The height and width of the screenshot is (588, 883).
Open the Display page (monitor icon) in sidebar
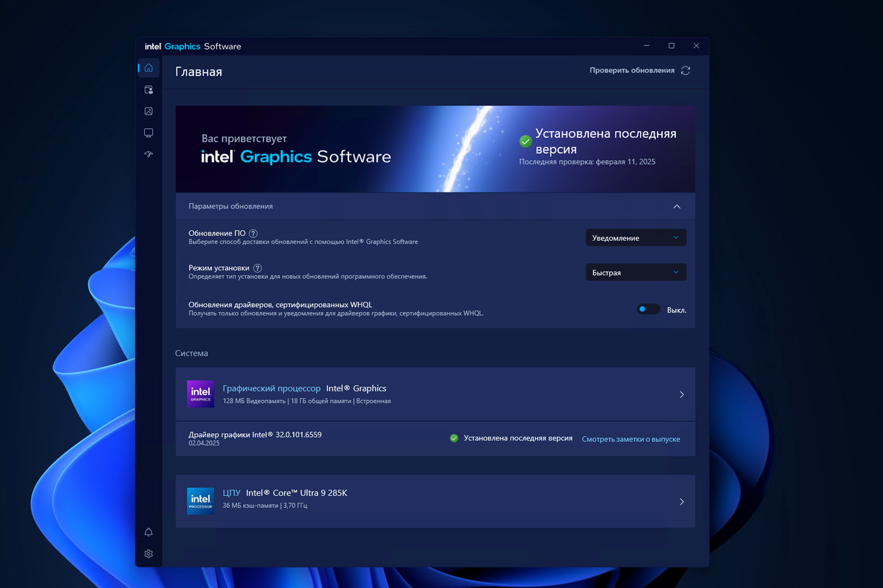click(148, 133)
